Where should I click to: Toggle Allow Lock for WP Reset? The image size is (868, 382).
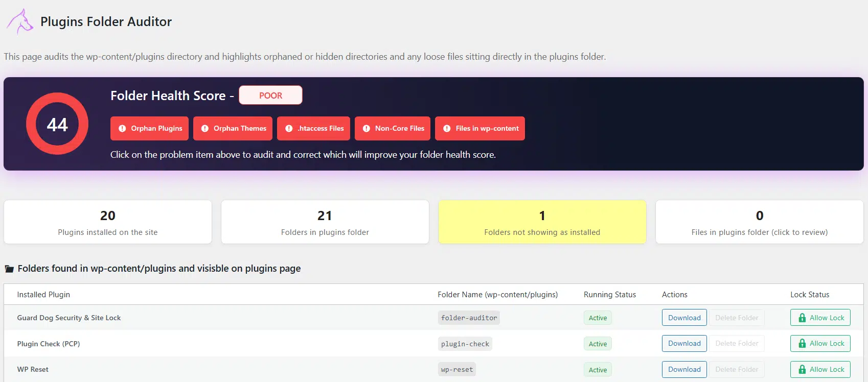point(820,370)
